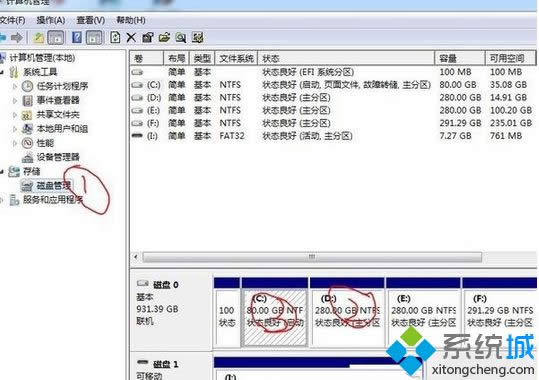Select the (D:) 280.00 GB partition block
The image size is (539, 380).
[x=347, y=312]
